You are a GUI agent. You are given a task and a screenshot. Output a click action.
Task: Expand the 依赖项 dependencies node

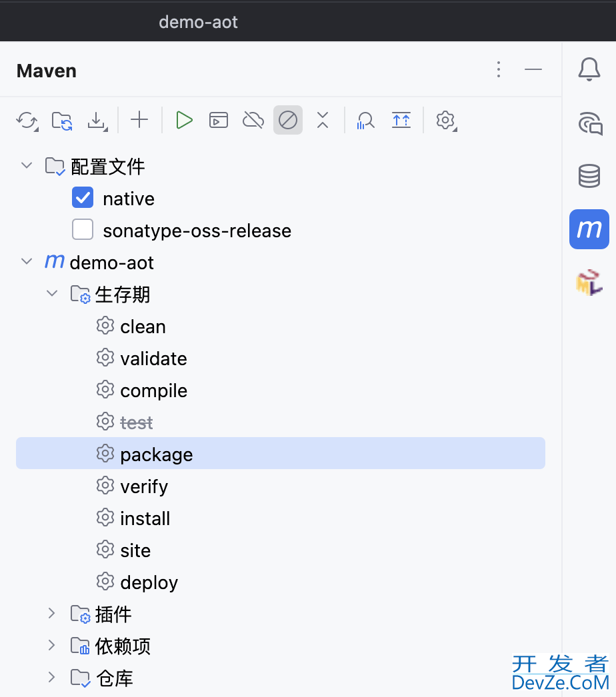pyautogui.click(x=52, y=645)
